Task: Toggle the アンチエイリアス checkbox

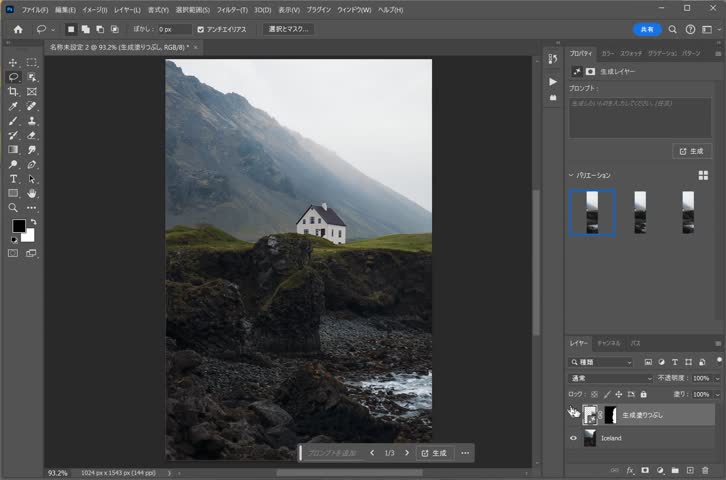Action: click(x=201, y=29)
